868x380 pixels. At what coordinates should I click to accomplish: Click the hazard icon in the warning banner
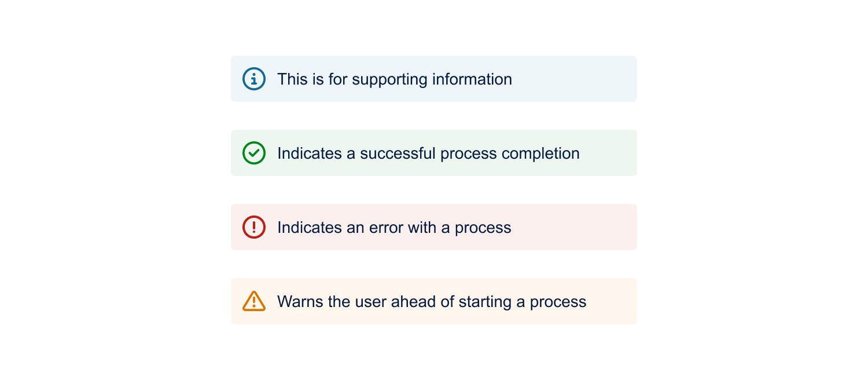click(x=253, y=301)
